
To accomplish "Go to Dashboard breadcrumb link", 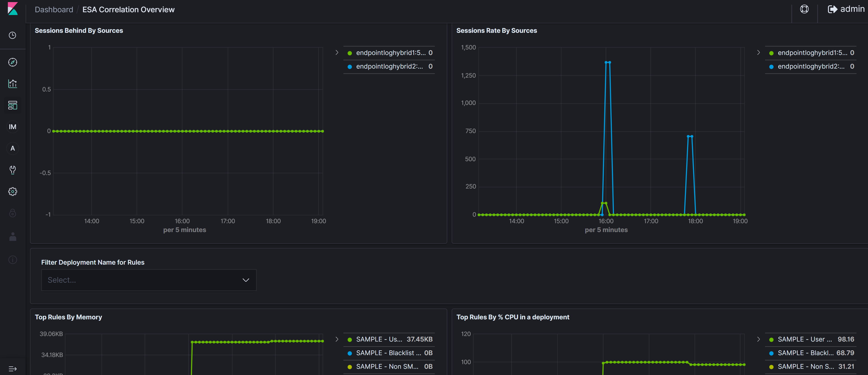I will 54,9.
